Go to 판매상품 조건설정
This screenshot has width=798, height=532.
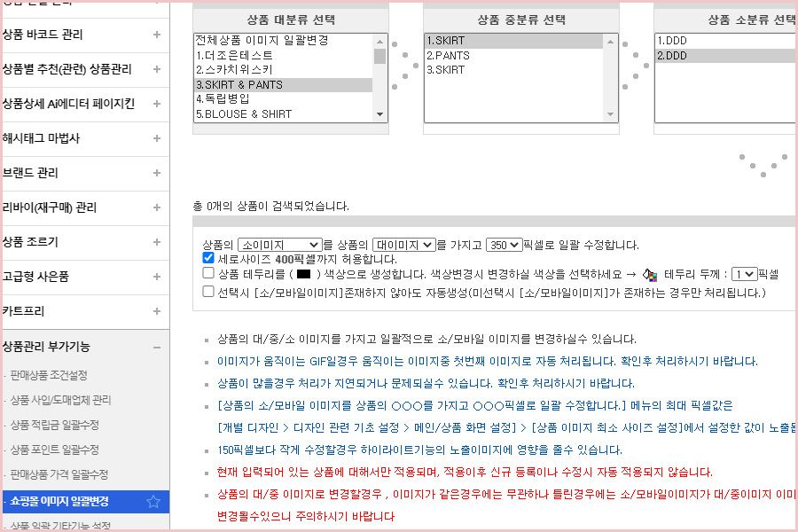point(49,376)
